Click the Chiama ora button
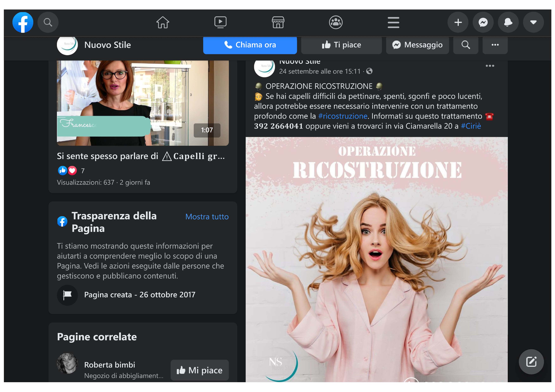This screenshot has height=392, width=555. (x=250, y=45)
